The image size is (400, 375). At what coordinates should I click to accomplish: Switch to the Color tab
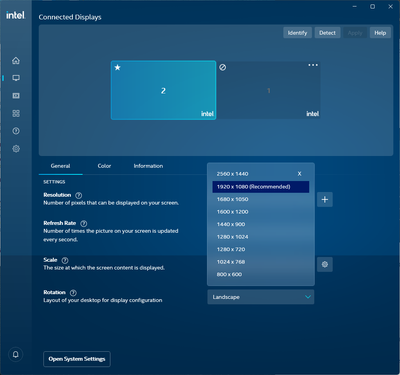(x=104, y=166)
